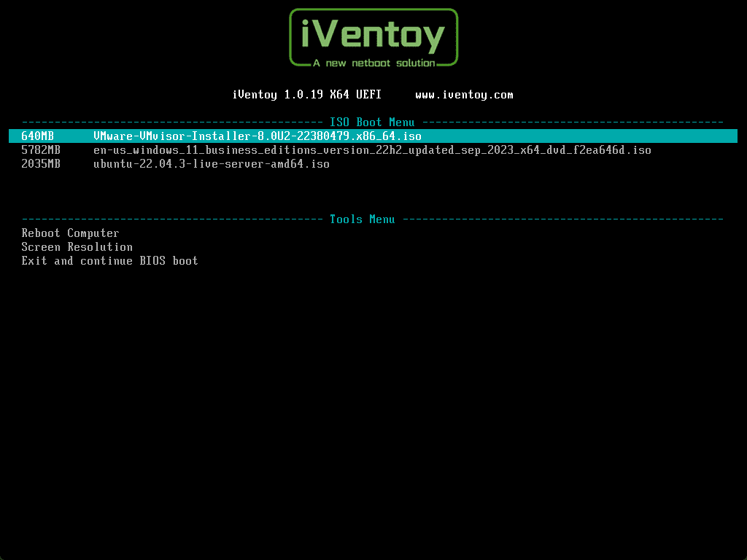Screen dimensions: 747x560
Task: Click the iVentoy logo banner
Action: click(x=373, y=38)
